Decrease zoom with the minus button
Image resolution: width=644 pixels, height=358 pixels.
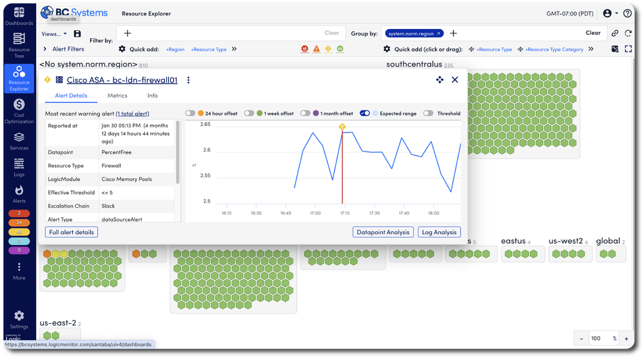(581, 339)
